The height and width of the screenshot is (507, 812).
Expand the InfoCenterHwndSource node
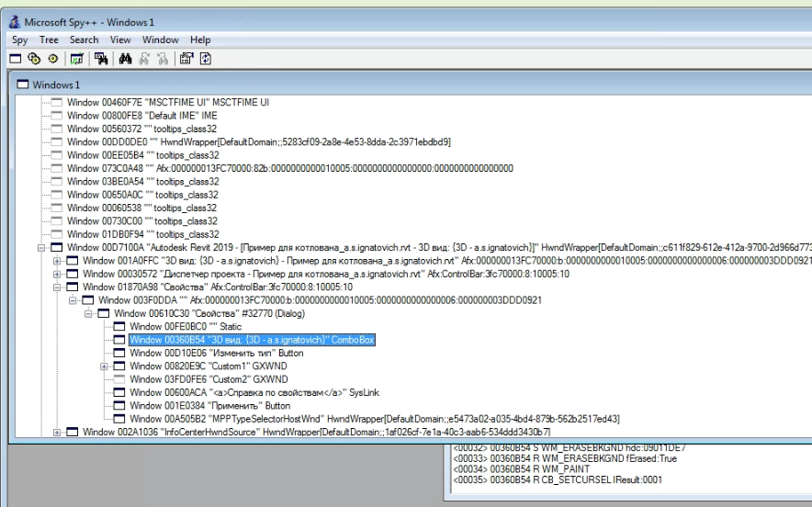[x=56, y=432]
